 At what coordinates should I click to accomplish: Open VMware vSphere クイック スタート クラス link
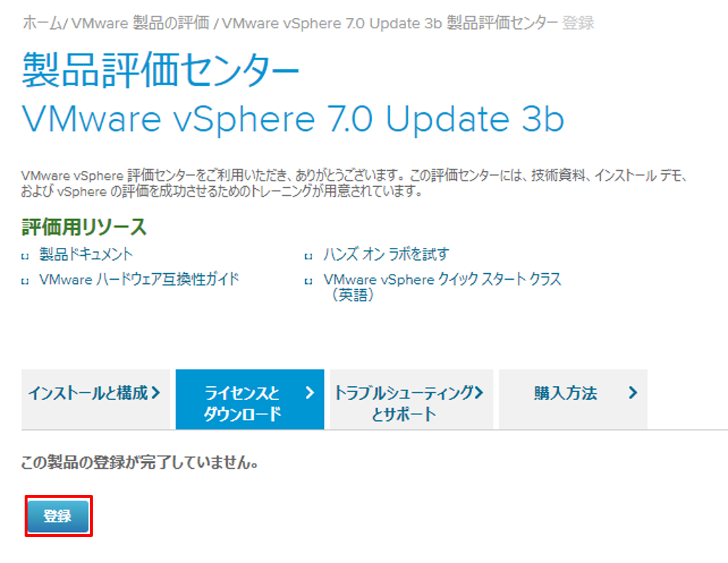click(442, 286)
